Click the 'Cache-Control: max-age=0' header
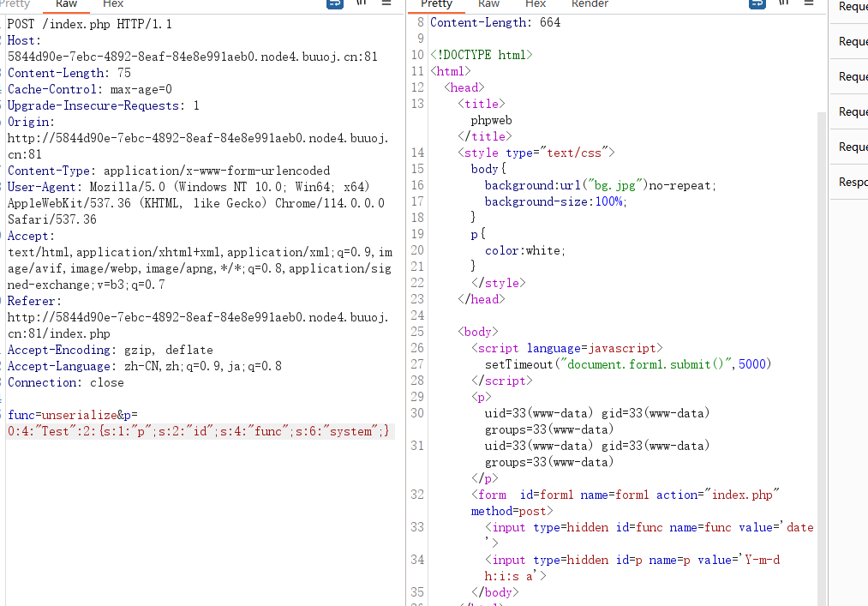Image resolution: width=868 pixels, height=606 pixels. point(90,89)
